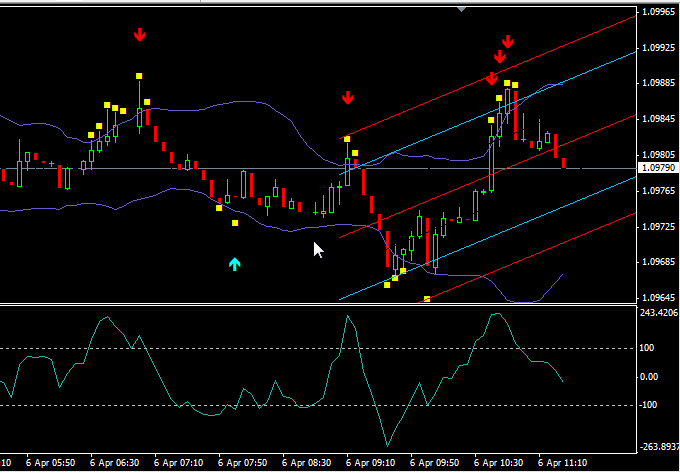Select the lower cyan channel trendline
The height and width of the screenshot is (473, 680).
[487, 238]
